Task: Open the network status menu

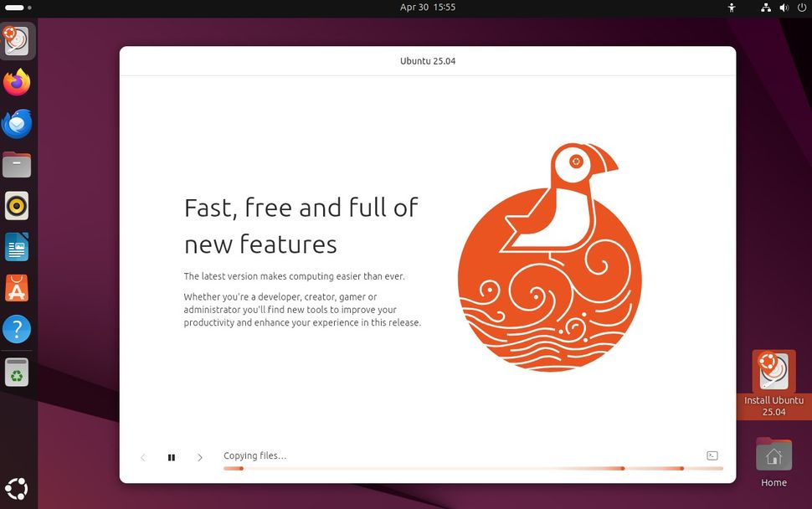Action: click(766, 8)
